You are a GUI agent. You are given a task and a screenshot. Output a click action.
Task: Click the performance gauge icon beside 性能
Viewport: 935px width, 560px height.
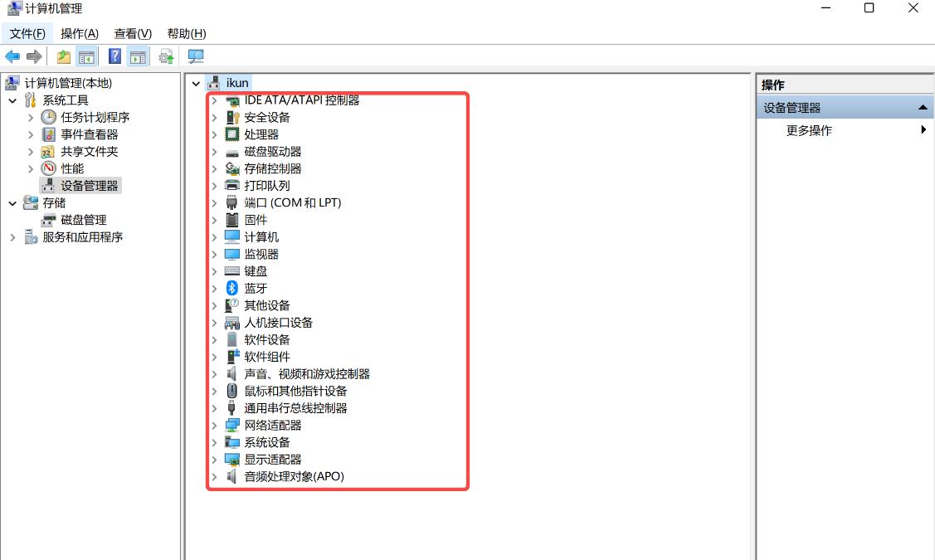click(49, 168)
